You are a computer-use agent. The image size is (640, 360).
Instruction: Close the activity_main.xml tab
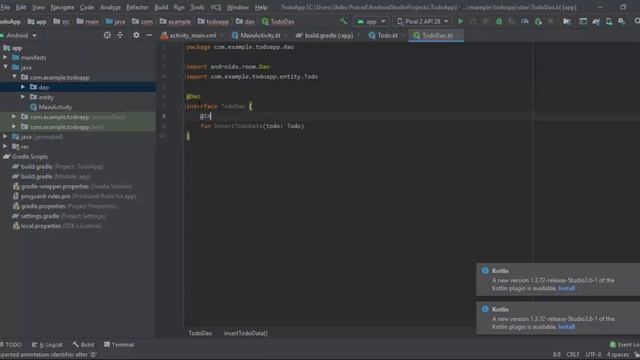222,36
